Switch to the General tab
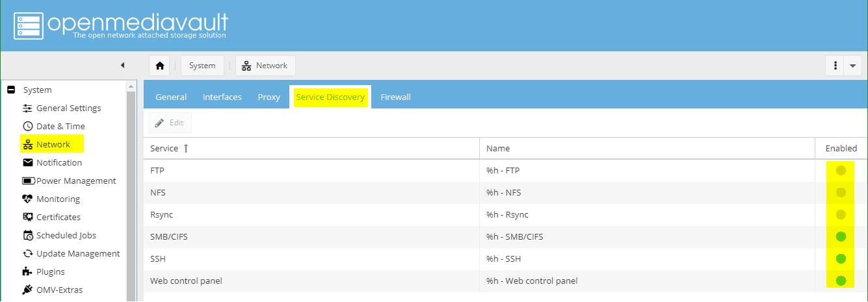The height and width of the screenshot is (302, 868). (171, 97)
